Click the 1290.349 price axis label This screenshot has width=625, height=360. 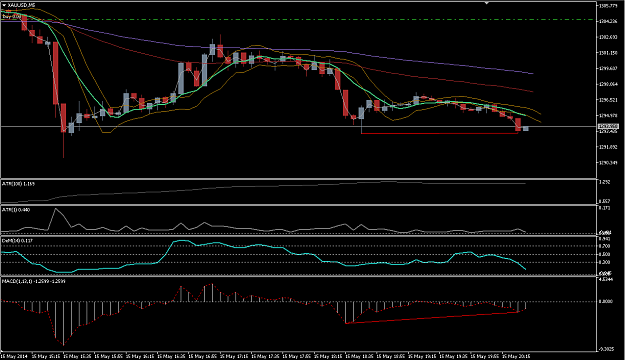[x=607, y=163]
